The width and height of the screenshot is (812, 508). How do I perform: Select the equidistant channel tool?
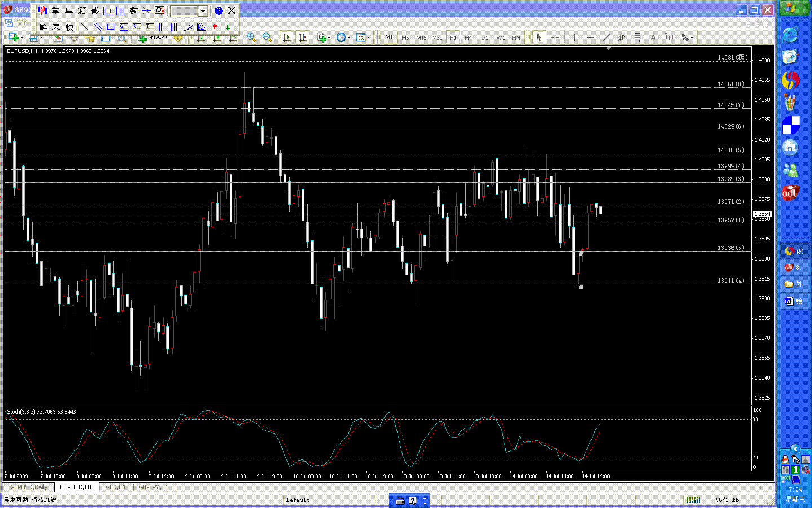coord(621,37)
